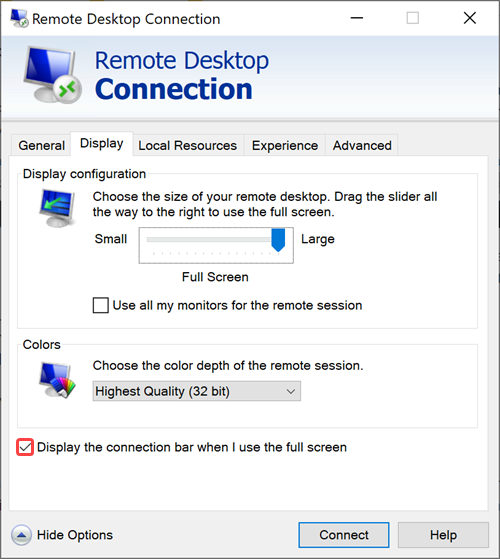Uncheck Display the connection bar checkbox
This screenshot has width=500, height=559.
point(25,447)
